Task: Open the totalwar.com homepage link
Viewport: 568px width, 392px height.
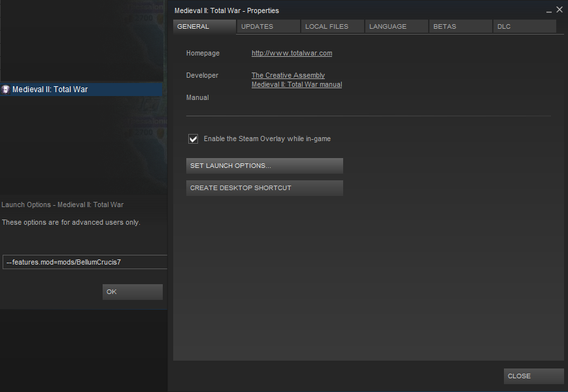Action: (292, 53)
